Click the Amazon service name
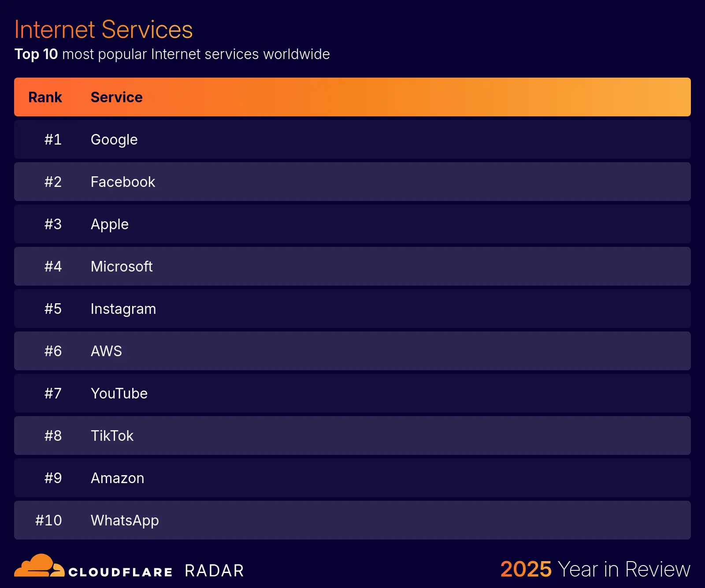 pyautogui.click(x=117, y=478)
